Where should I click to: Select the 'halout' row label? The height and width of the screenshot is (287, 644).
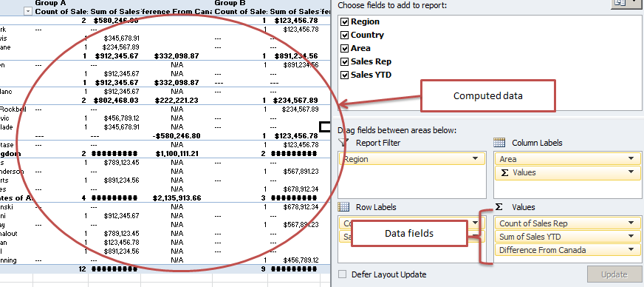click(x=9, y=234)
